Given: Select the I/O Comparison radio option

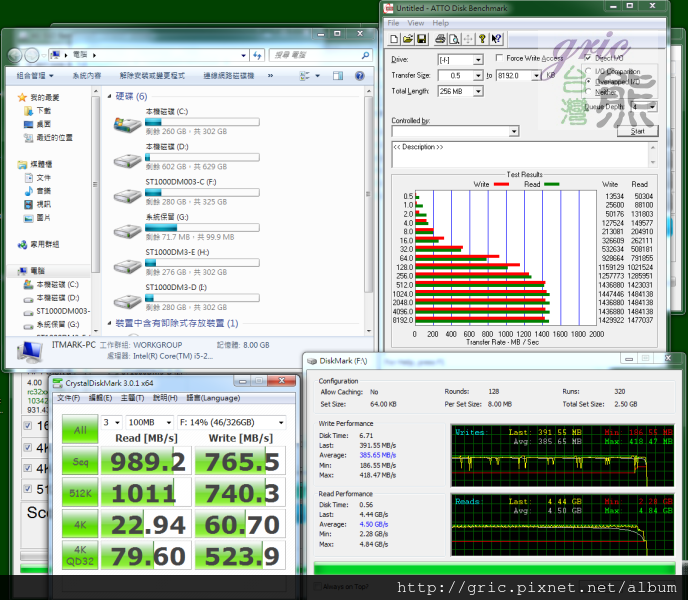Looking at the screenshot, I should 588,71.
